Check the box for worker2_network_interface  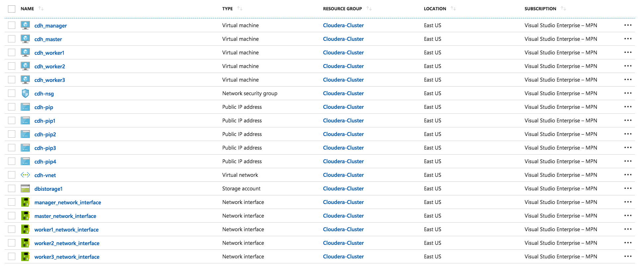pos(12,243)
